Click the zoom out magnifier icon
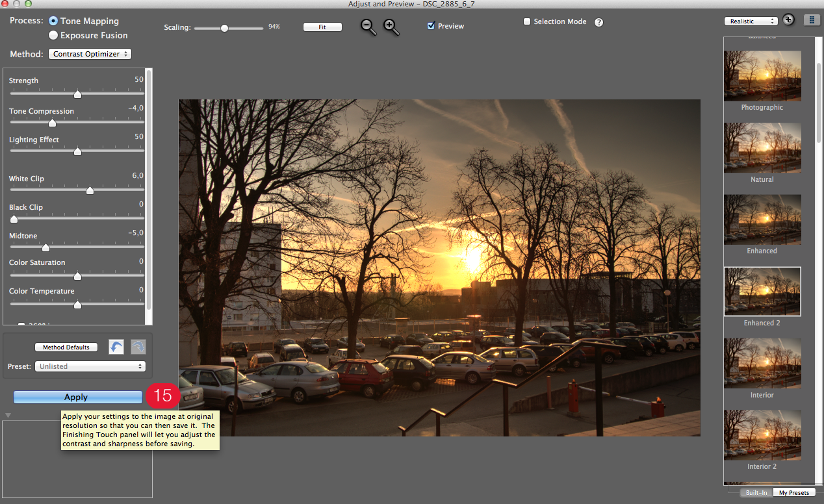The height and width of the screenshot is (504, 824). (x=368, y=26)
